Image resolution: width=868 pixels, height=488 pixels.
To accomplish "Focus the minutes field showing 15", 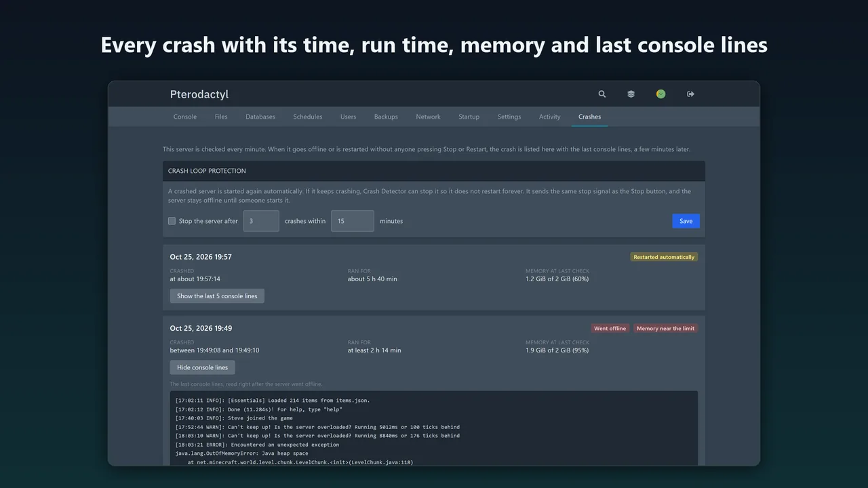I will (353, 221).
